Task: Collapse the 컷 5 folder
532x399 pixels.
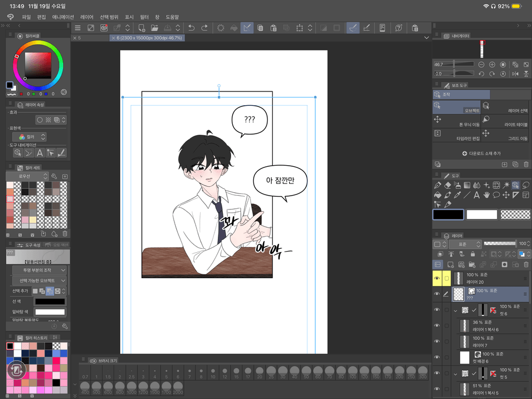Action: 456,374
